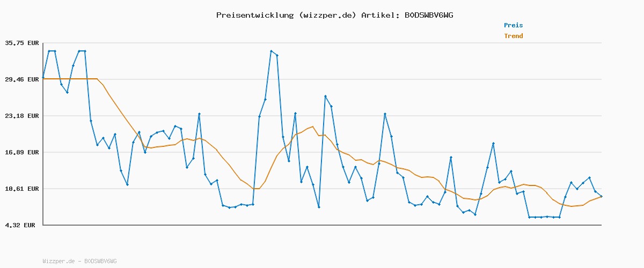The height and width of the screenshot is (268, 644).
Task: Select the 35.75 EUR axis label
Action: [21, 43]
